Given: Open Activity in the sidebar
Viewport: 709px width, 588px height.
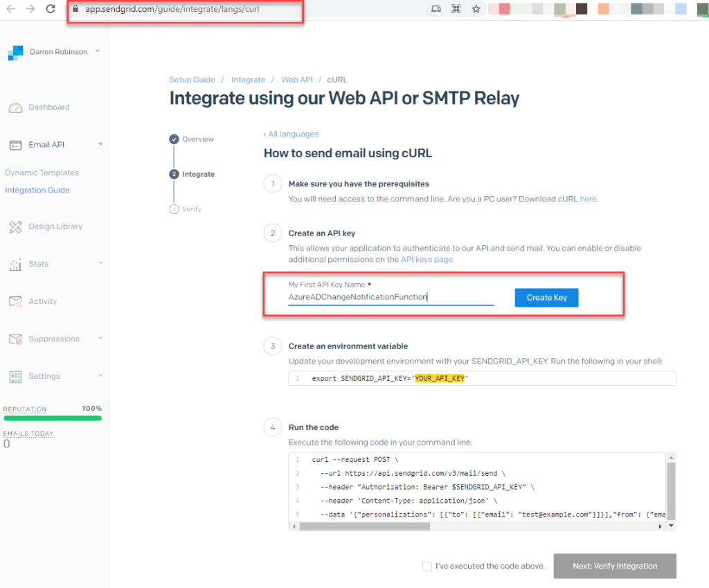Looking at the screenshot, I should (x=42, y=302).
